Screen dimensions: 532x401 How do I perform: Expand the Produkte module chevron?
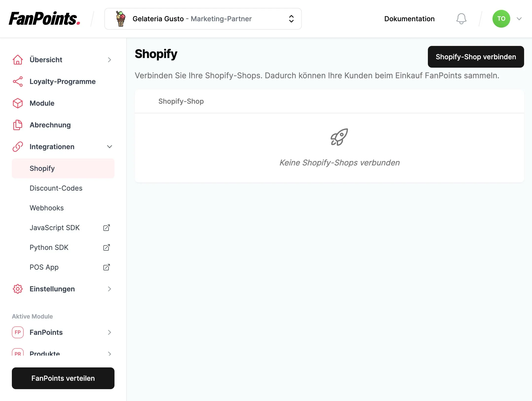coord(110,354)
